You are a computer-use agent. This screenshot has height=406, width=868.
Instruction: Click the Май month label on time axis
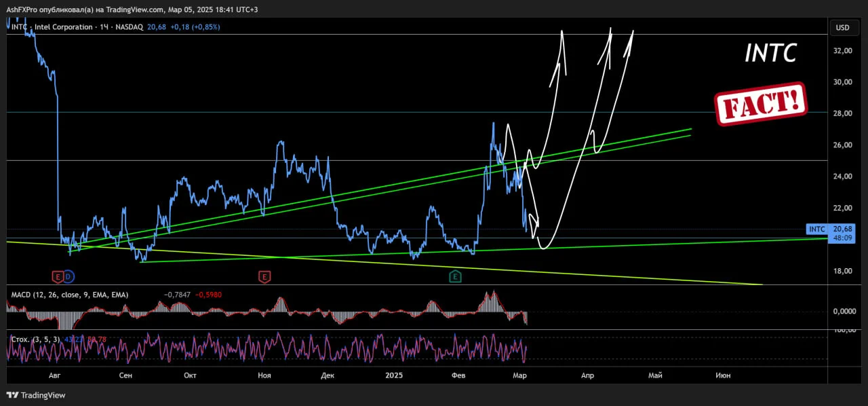(655, 375)
